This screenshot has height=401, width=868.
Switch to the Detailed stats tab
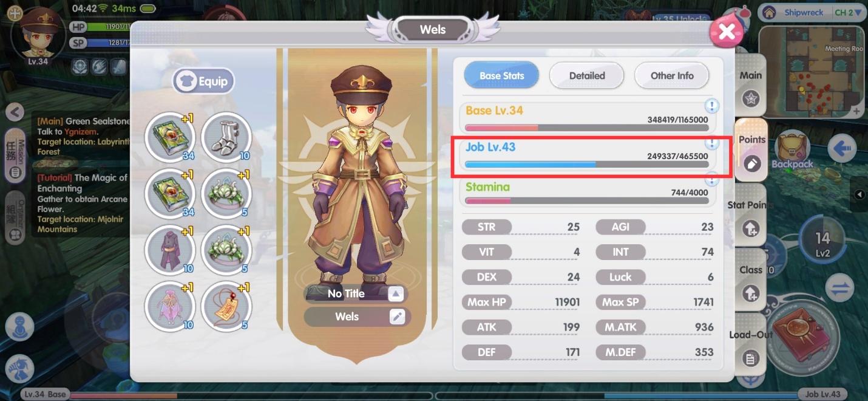click(x=587, y=76)
